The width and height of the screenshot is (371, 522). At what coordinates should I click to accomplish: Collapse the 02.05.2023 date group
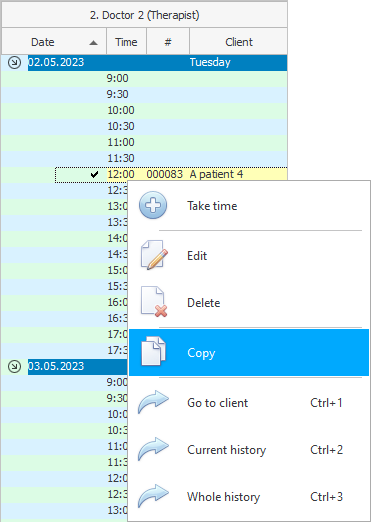(14, 62)
